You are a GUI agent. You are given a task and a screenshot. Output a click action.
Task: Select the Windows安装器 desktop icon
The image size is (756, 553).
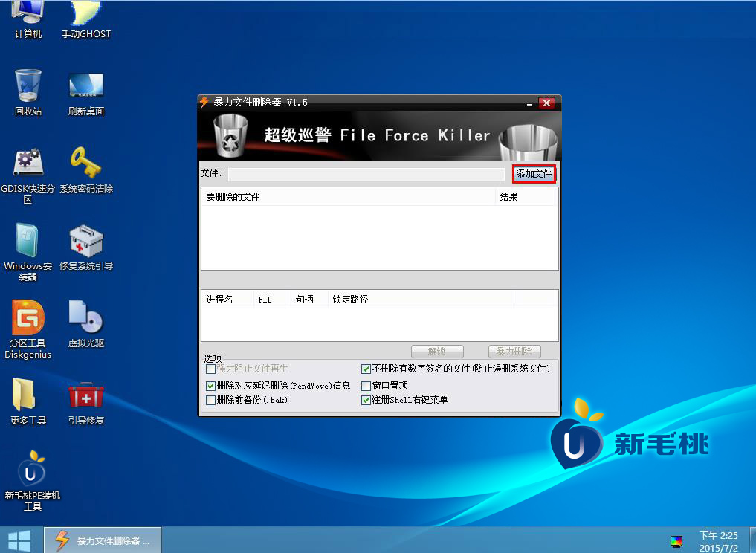(x=28, y=253)
